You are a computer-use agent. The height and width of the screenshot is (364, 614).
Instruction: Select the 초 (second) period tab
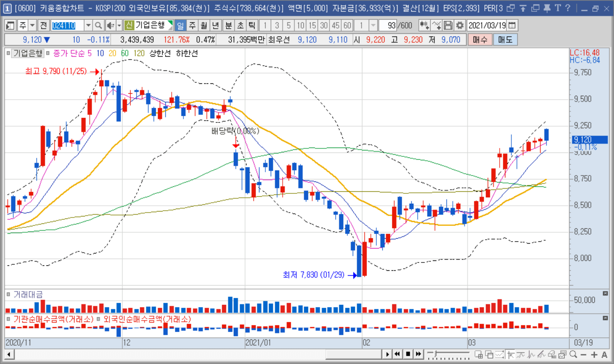pos(240,25)
